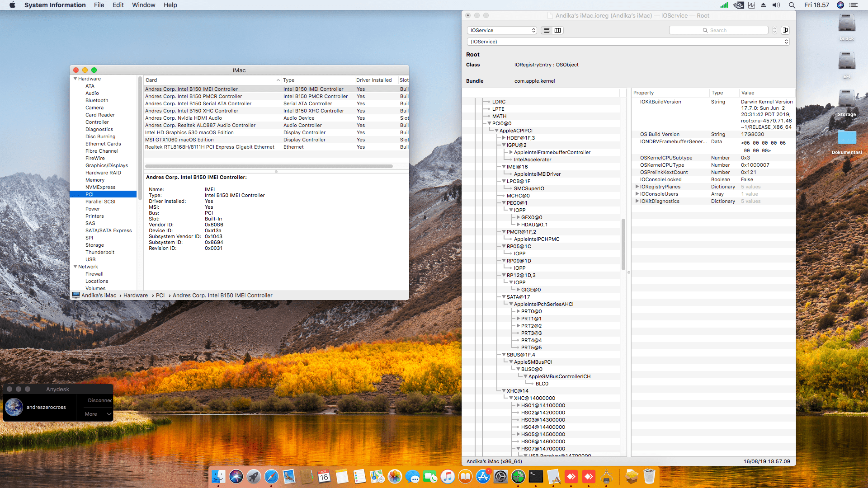Select the Dokumentasi folder on desktop
This screenshot has height=488, width=868.
pos(847,142)
